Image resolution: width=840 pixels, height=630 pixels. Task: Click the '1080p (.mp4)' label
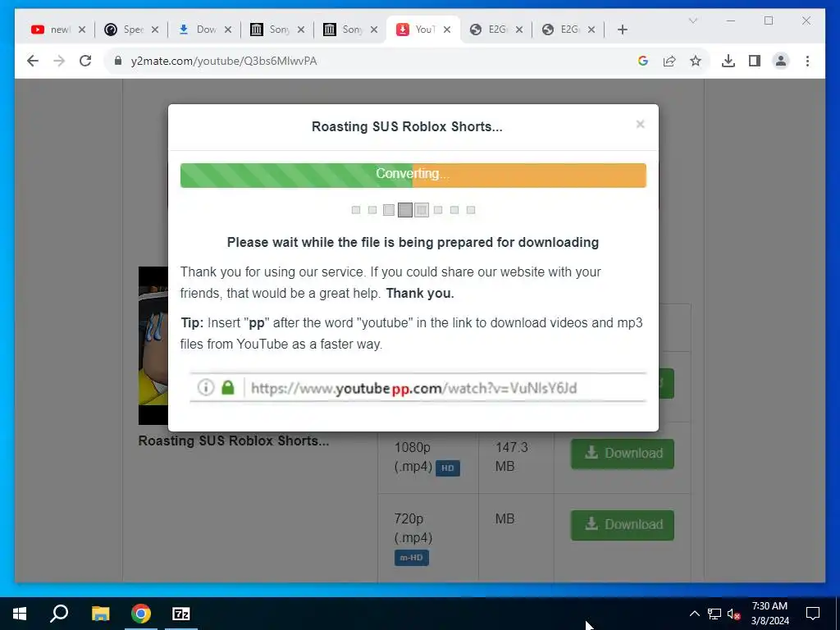(x=413, y=456)
